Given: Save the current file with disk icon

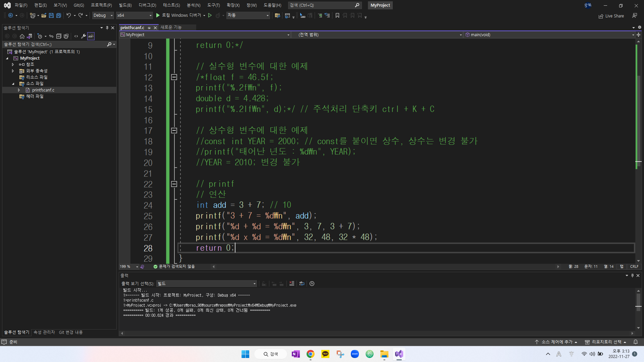Looking at the screenshot, I should point(51,15).
